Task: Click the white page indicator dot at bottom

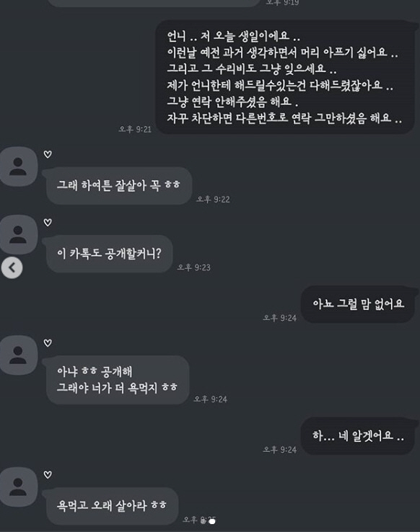Action: coord(212,521)
